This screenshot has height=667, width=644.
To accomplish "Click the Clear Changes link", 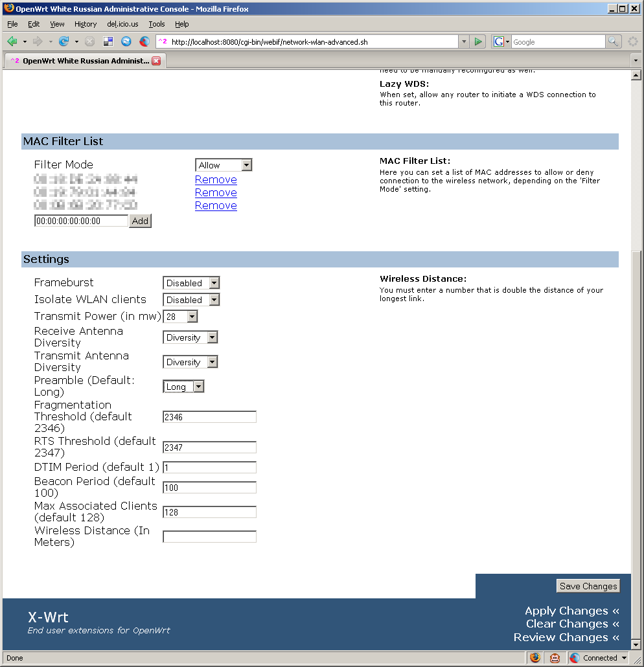I will 573,624.
